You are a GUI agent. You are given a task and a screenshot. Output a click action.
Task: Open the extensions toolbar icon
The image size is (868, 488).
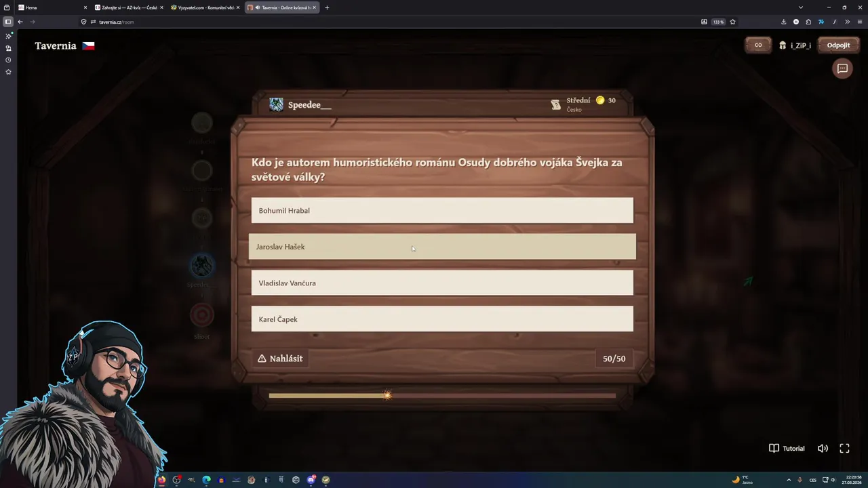tap(808, 22)
